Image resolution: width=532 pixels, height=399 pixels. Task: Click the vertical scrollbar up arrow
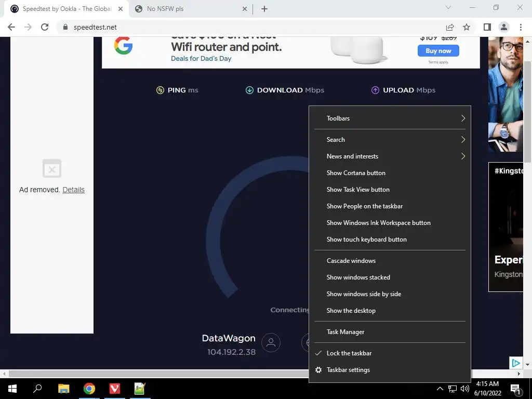(x=527, y=42)
